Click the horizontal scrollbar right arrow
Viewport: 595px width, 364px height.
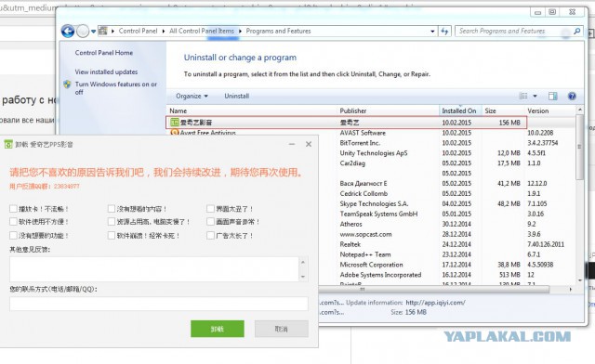click(570, 290)
